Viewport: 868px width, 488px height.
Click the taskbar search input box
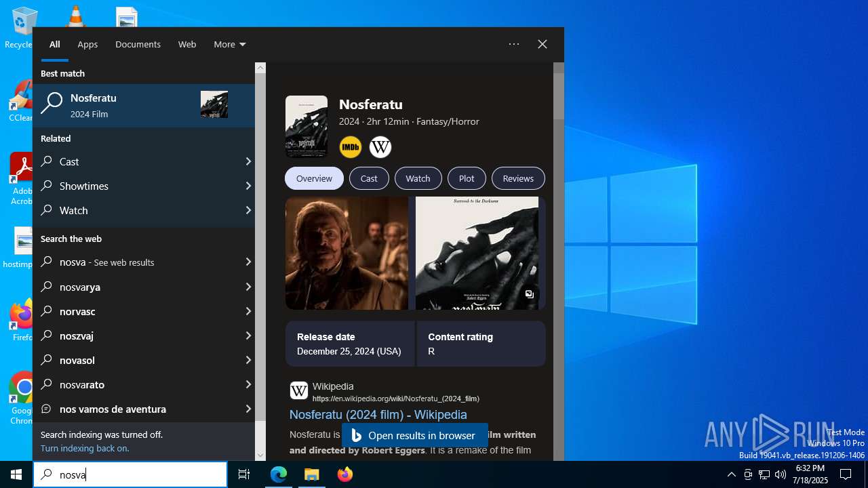130,474
